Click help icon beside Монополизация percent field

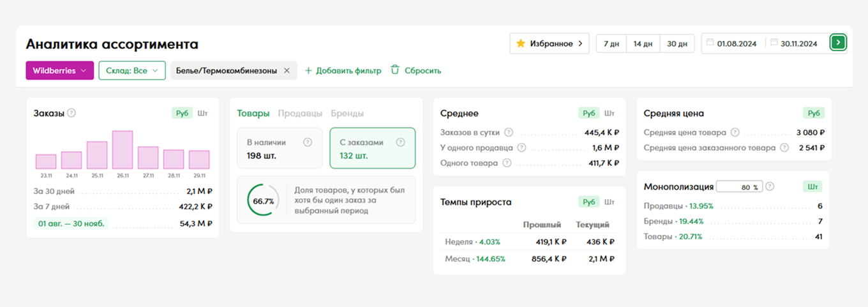[x=769, y=187]
